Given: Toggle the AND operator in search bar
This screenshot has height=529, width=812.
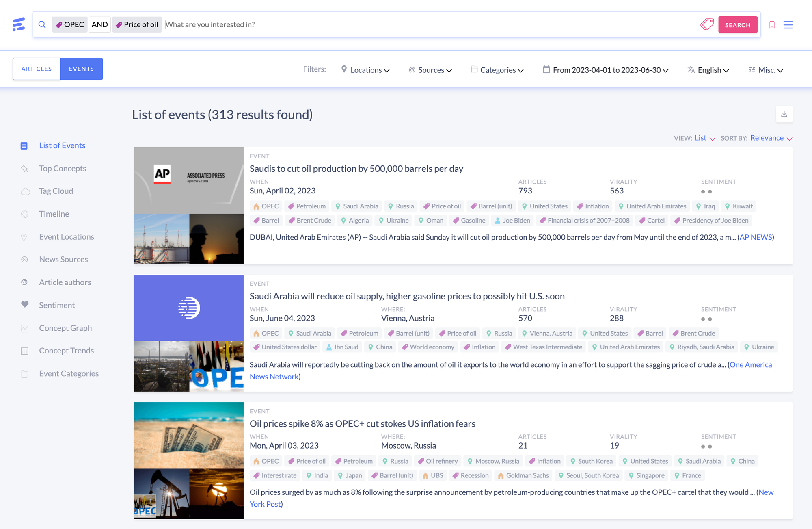Looking at the screenshot, I should click(x=99, y=24).
